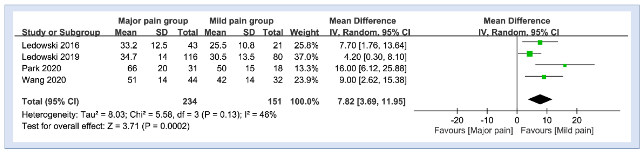
Task: Select the Park 2020 study name
Action: (x=41, y=68)
